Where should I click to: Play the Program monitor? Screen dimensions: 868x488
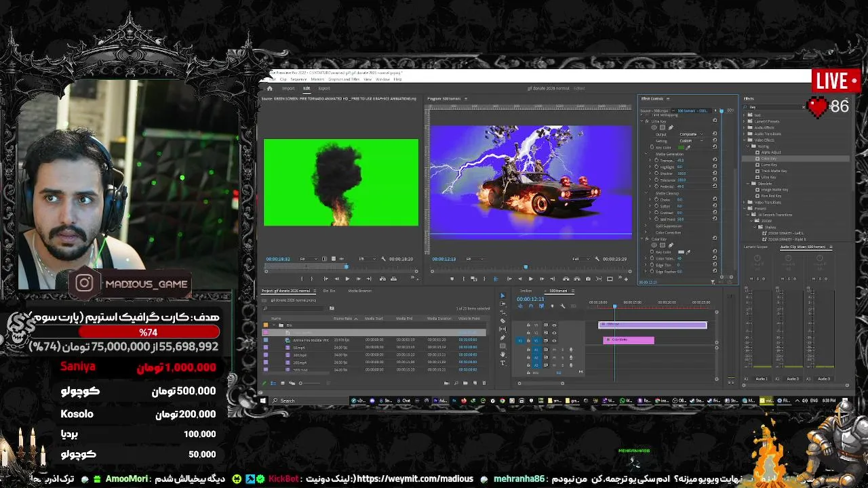tap(531, 279)
